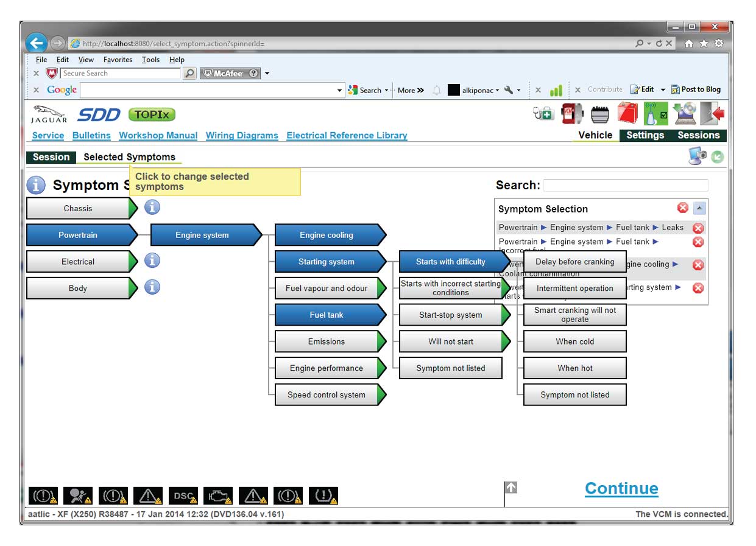756x546 pixels.
Task: Check the VCM wireless connection icon
Action: point(656,113)
